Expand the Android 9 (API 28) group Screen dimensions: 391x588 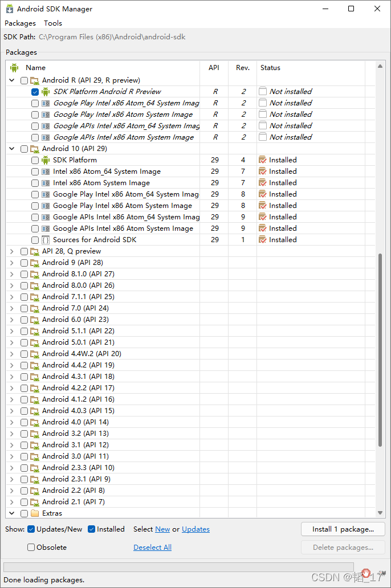pos(13,262)
